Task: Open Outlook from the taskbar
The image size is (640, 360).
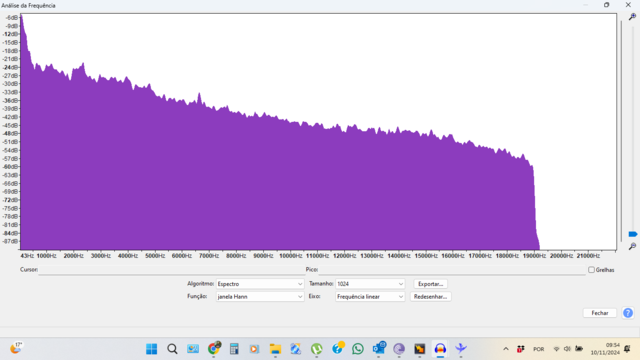Action: click(x=379, y=348)
